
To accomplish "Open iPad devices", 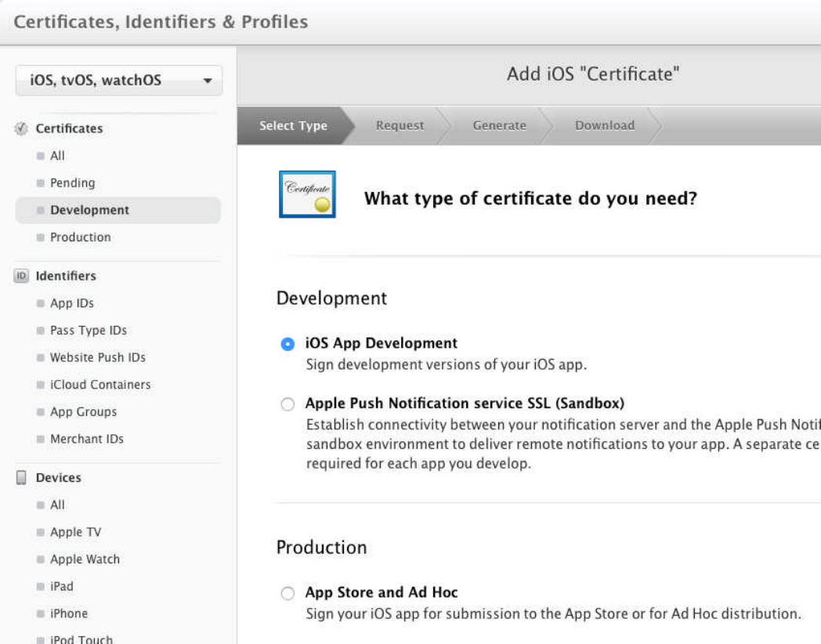I will click(62, 586).
